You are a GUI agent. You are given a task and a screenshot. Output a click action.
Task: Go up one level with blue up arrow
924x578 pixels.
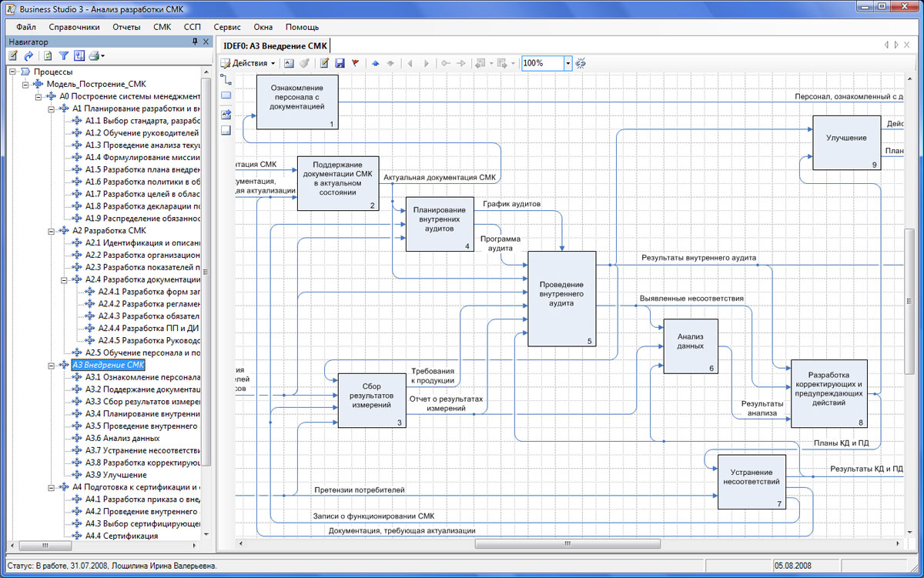(x=376, y=63)
